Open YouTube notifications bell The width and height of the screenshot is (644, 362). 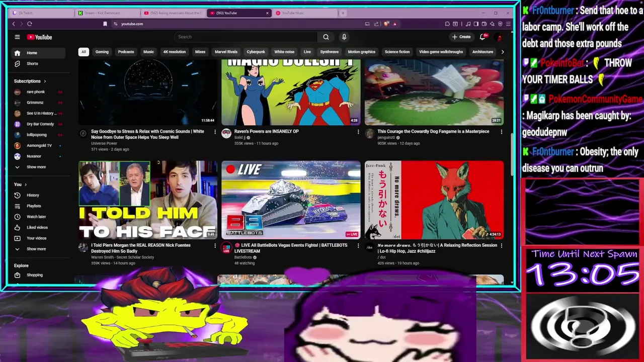pyautogui.click(x=482, y=37)
